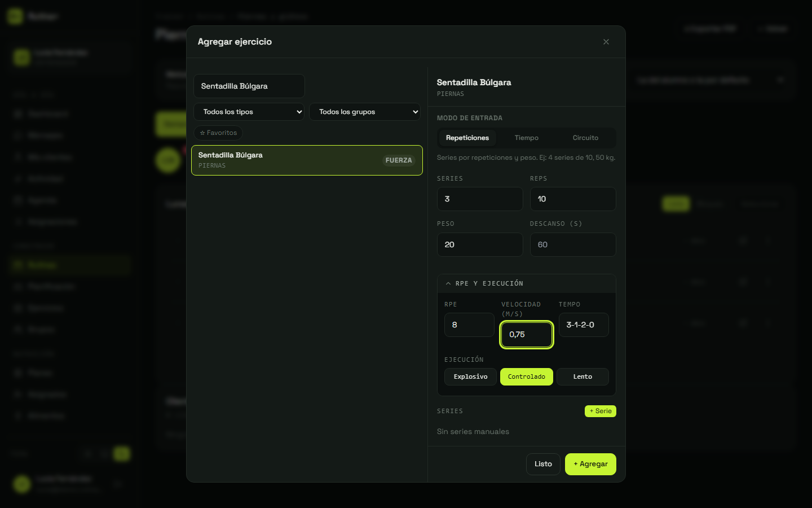The width and height of the screenshot is (812, 508).
Task: Click the Tempo field showing 3-1-2-0
Action: [x=584, y=325]
